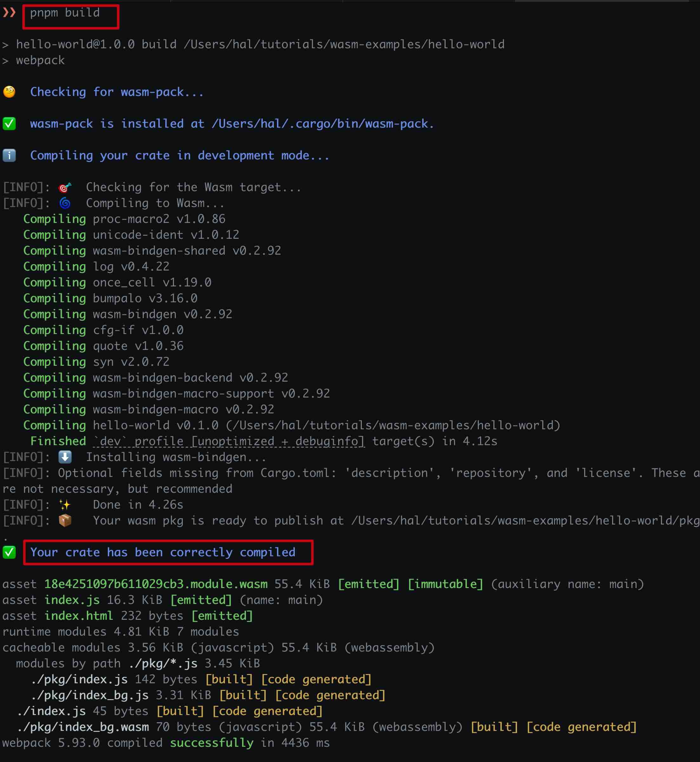Click 'Finished' in the cargo output
700x762 pixels.
[58, 441]
